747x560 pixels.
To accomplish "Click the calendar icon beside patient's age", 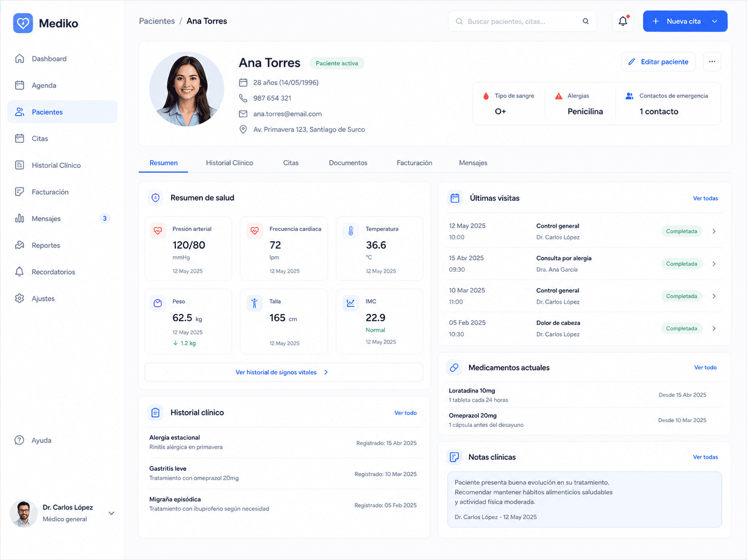I will [x=243, y=83].
